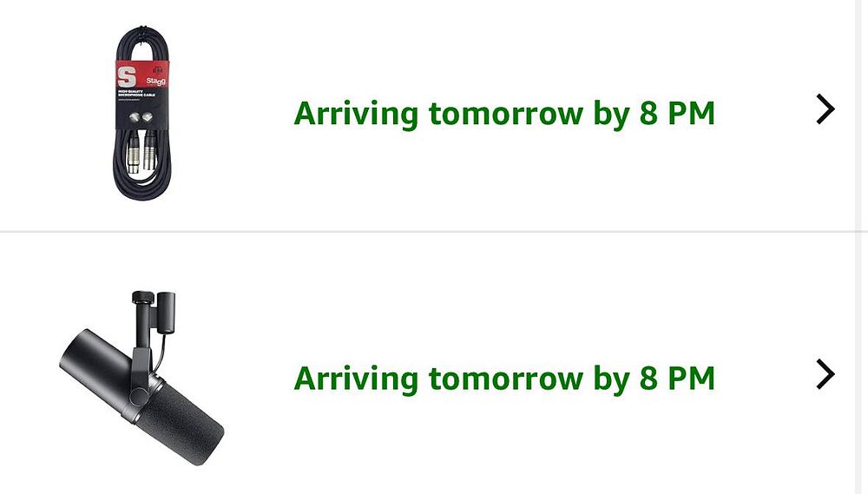This screenshot has width=868, height=494.
Task: Click empty space in the cable order row
Action: [521, 191]
